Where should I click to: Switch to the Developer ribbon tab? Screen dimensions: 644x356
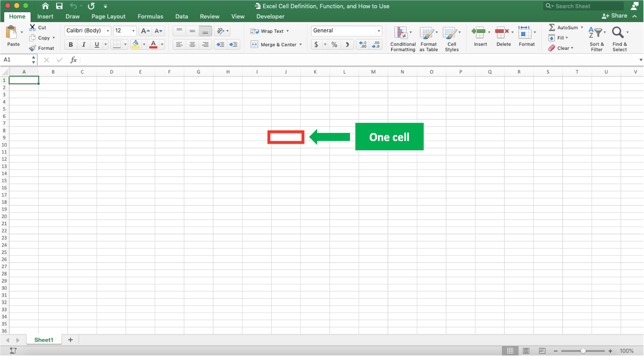point(270,16)
